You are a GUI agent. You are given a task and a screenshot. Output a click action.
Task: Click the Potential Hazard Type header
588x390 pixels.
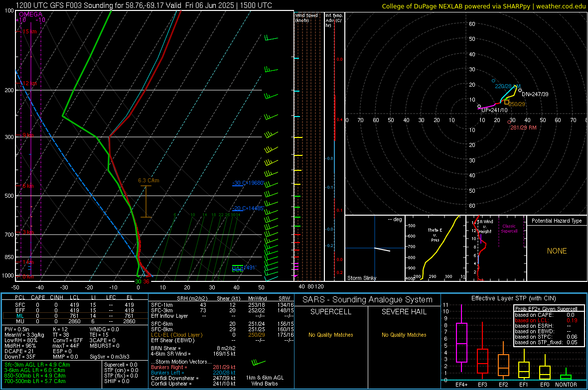pos(557,221)
